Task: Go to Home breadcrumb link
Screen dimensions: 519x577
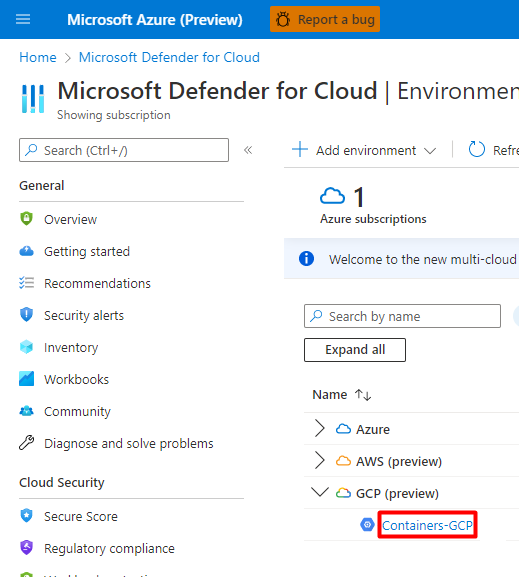Action: pos(38,57)
